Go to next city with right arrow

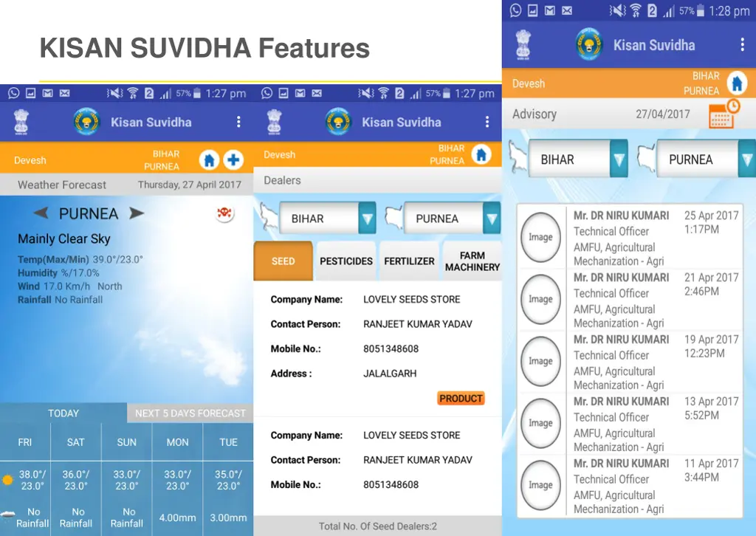pos(136,213)
